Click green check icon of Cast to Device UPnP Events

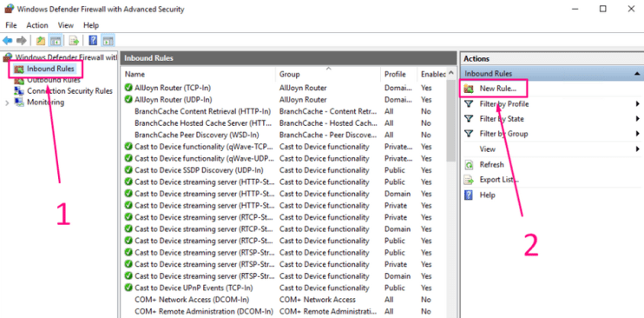coord(128,288)
